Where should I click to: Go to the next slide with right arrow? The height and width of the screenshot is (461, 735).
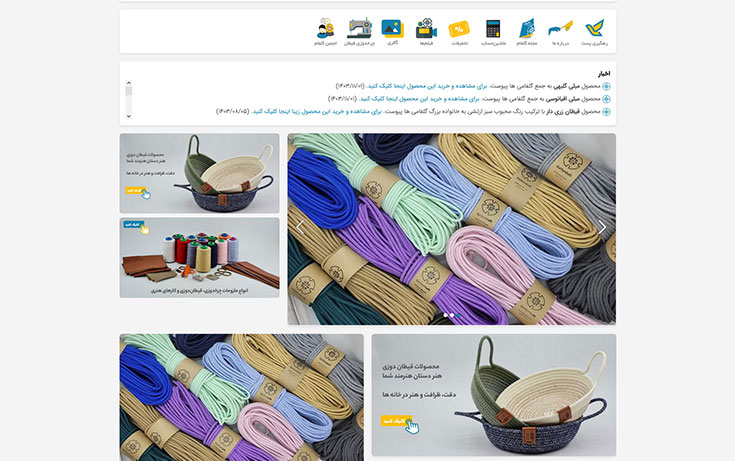click(x=602, y=227)
